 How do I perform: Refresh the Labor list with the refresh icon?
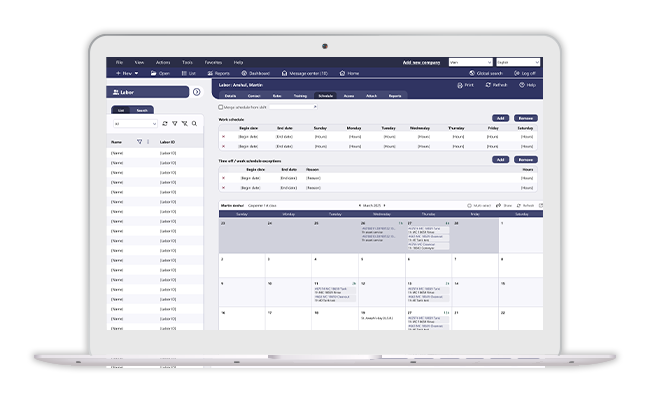(x=165, y=123)
